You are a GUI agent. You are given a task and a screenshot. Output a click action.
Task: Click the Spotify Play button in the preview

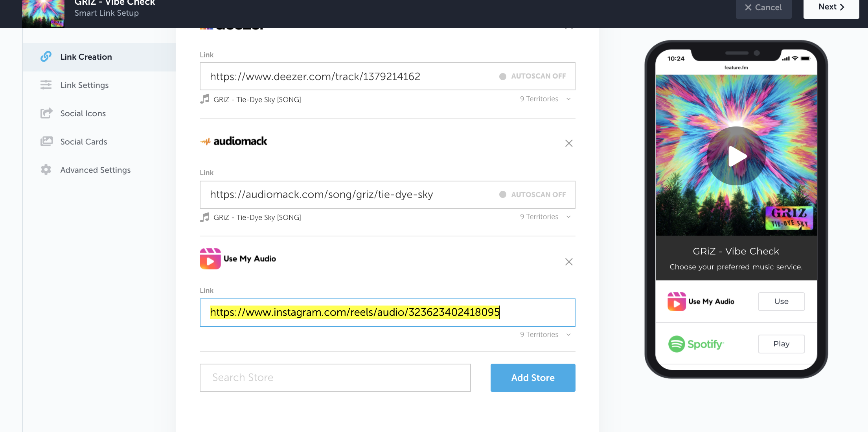click(781, 344)
